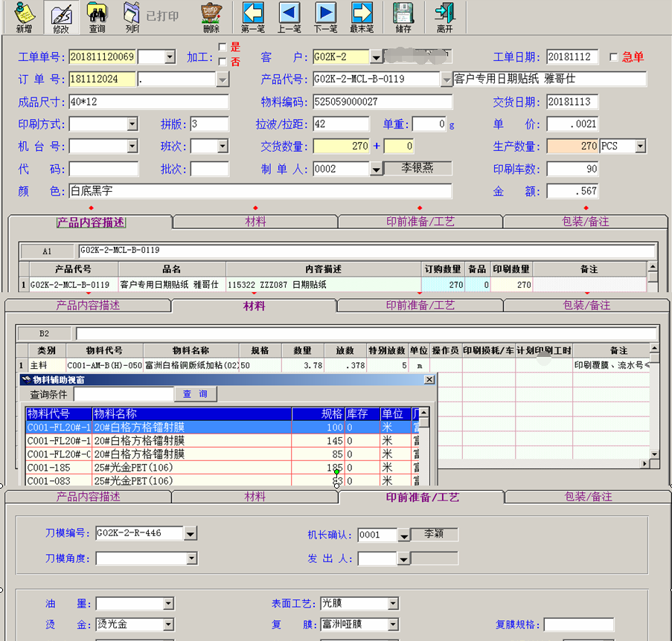672x641 pixels.
Task: Check the 加工 是 checkbox
Action: click(x=222, y=47)
